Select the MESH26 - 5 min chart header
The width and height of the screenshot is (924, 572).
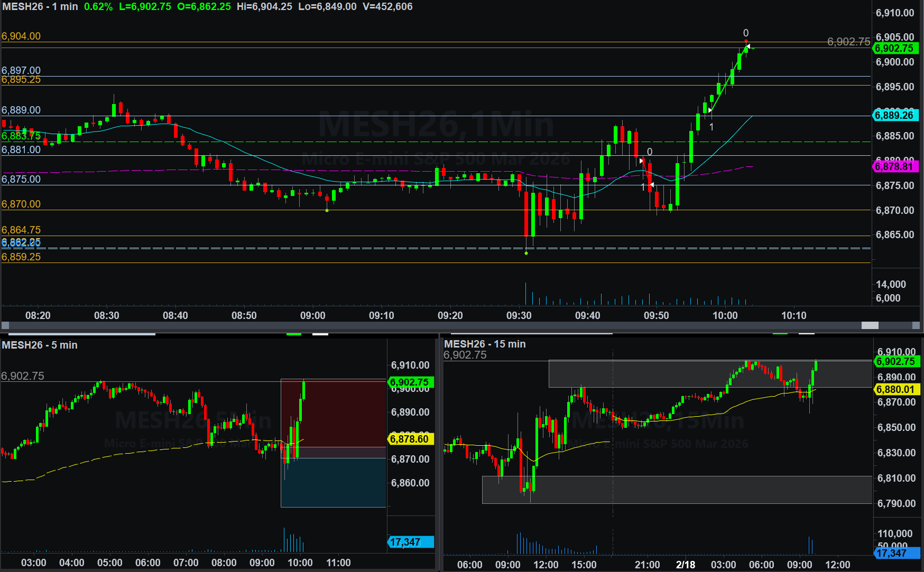pos(40,345)
